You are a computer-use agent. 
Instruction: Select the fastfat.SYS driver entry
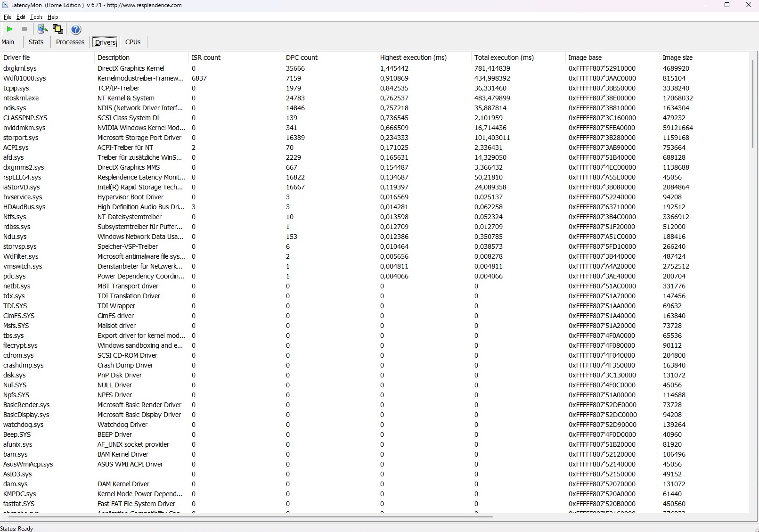click(19, 504)
